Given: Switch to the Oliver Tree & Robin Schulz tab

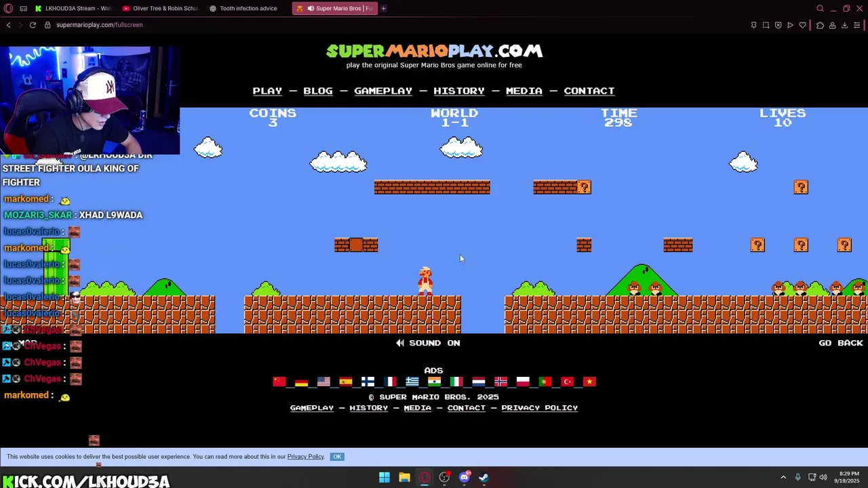Looking at the screenshot, I should [160, 8].
